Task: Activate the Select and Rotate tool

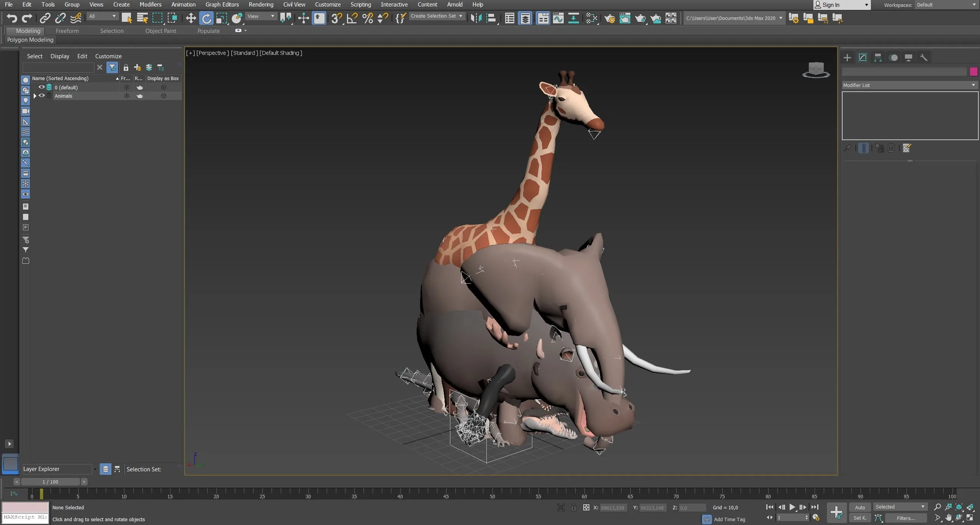Action: tap(206, 18)
